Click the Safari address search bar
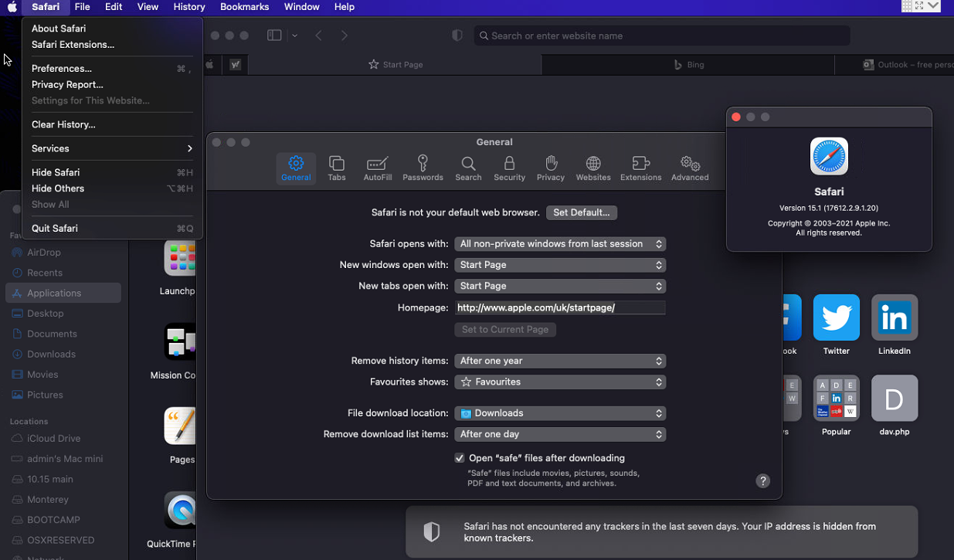Screen dimensions: 954x560 [662, 36]
